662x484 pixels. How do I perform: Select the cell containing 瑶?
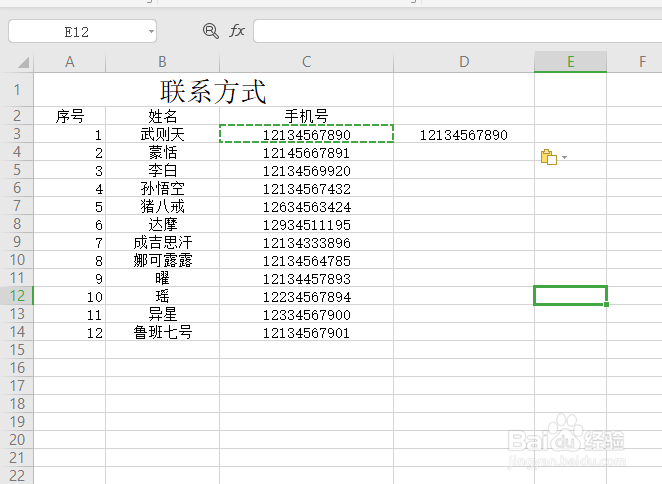[x=163, y=296]
